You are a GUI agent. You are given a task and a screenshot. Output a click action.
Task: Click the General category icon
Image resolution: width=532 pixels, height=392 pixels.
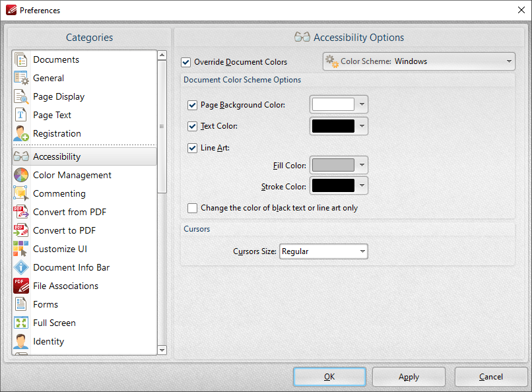click(21, 78)
